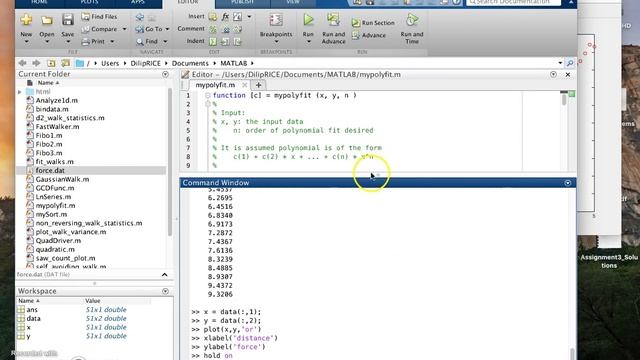Viewport: 640px width, 360px height.
Task: Click the browse for folder icon
Action: point(65,63)
